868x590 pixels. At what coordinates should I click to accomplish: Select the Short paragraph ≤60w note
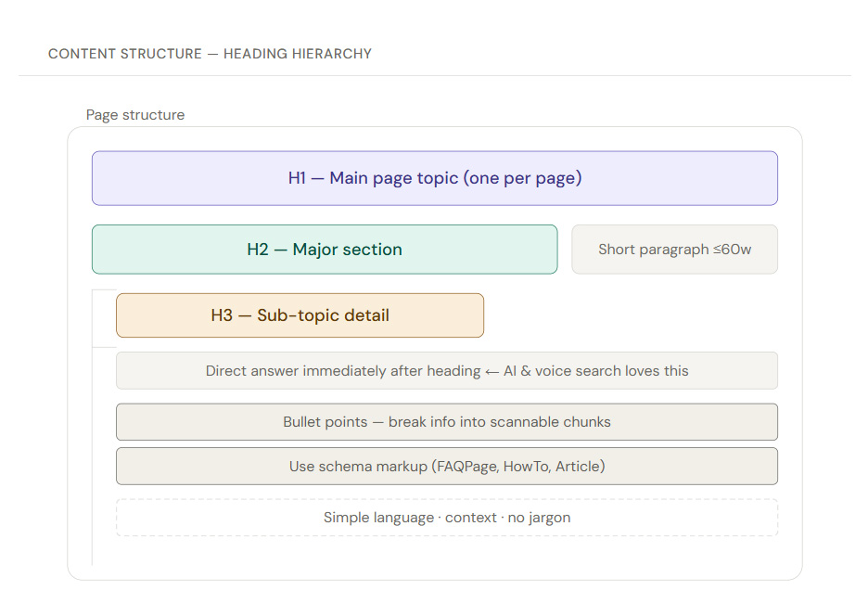(674, 249)
